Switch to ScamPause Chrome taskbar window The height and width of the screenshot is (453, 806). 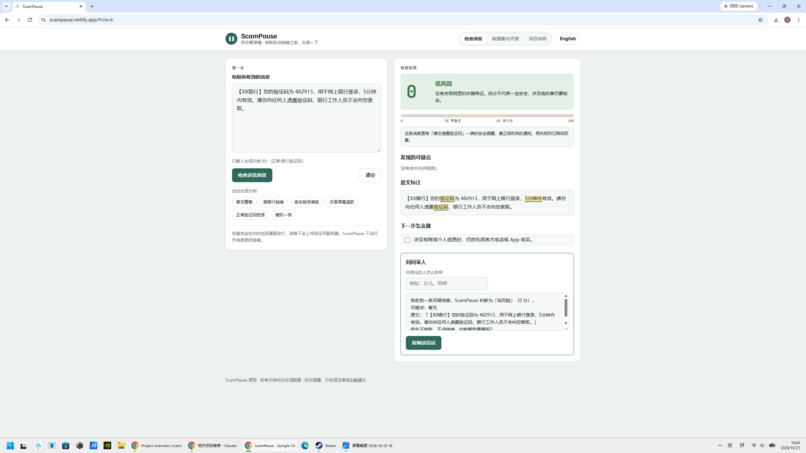(x=270, y=445)
